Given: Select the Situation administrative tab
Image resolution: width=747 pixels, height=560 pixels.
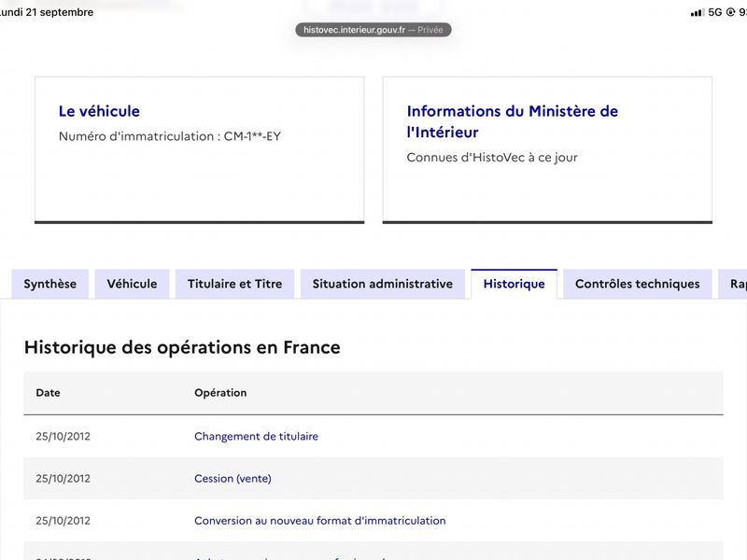Looking at the screenshot, I should [383, 284].
